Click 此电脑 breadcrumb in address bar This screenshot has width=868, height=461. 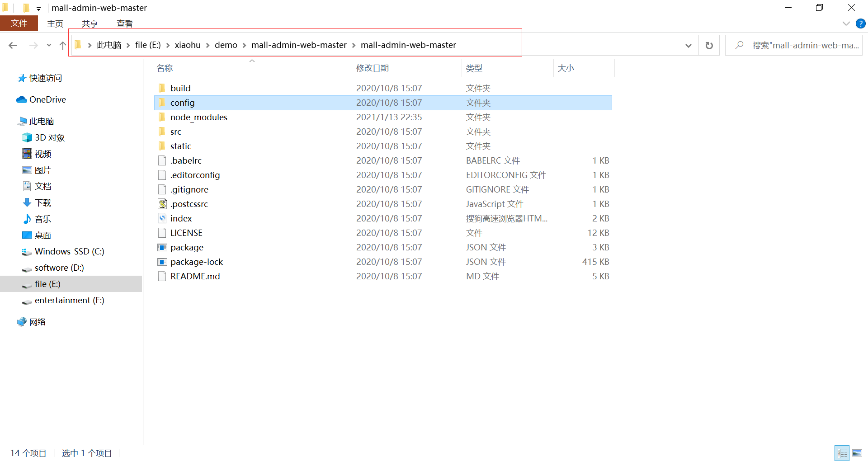(109, 45)
